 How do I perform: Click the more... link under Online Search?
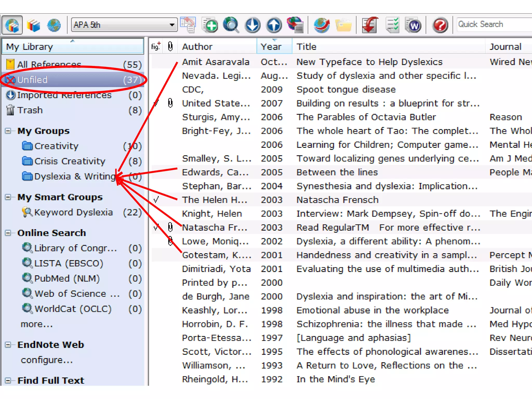tap(37, 324)
